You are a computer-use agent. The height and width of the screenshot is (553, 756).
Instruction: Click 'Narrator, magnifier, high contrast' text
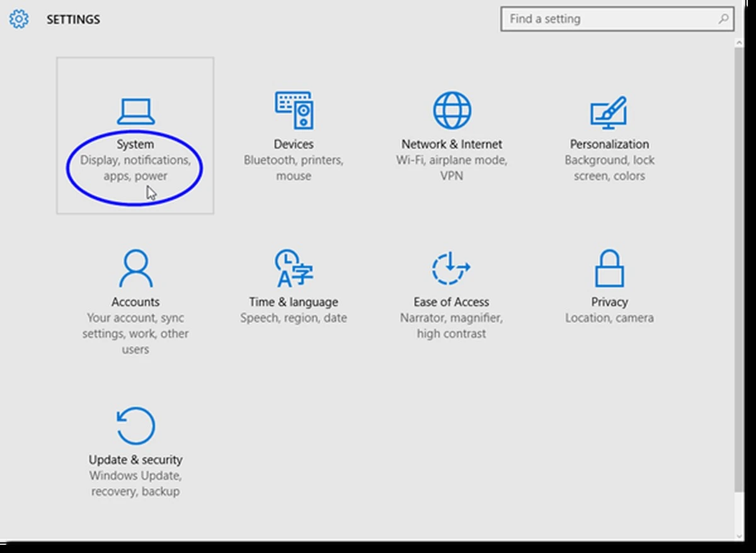[451, 326]
